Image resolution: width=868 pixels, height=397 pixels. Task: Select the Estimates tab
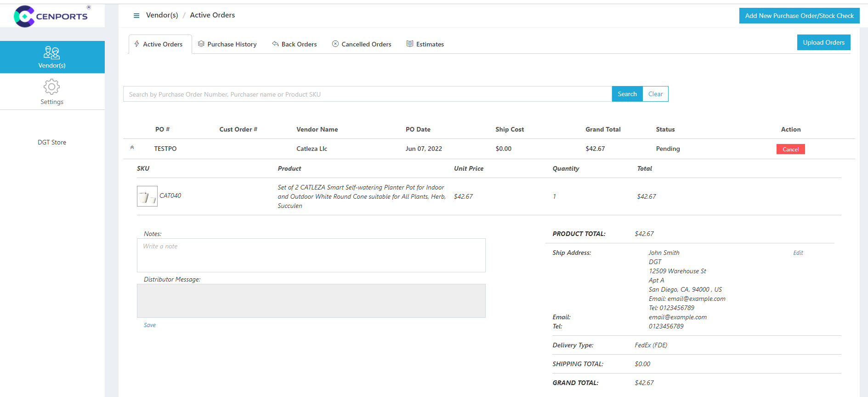tap(425, 44)
